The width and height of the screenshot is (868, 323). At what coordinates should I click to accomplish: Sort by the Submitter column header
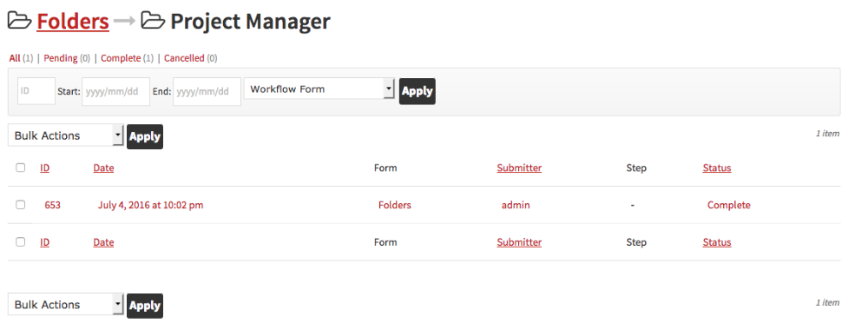coord(519,168)
